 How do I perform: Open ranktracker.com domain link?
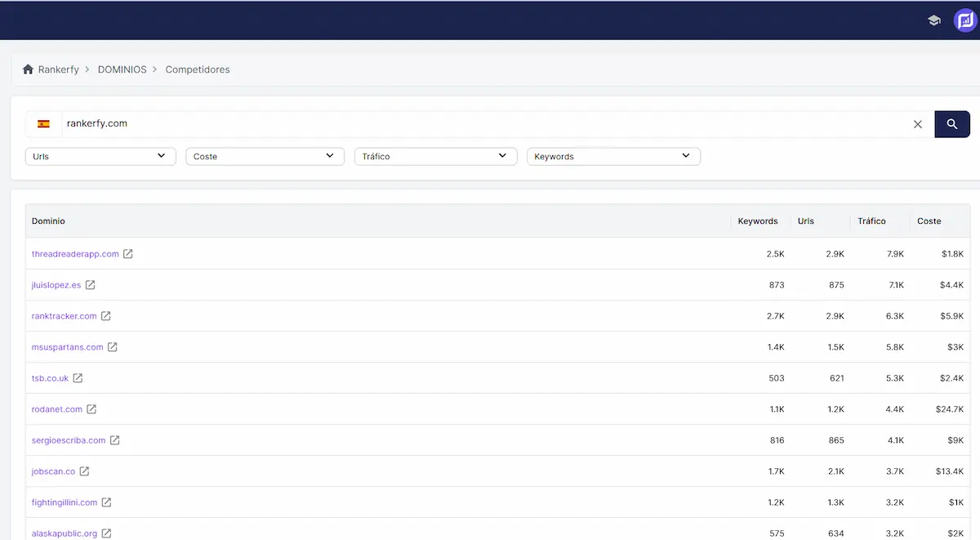(x=65, y=316)
